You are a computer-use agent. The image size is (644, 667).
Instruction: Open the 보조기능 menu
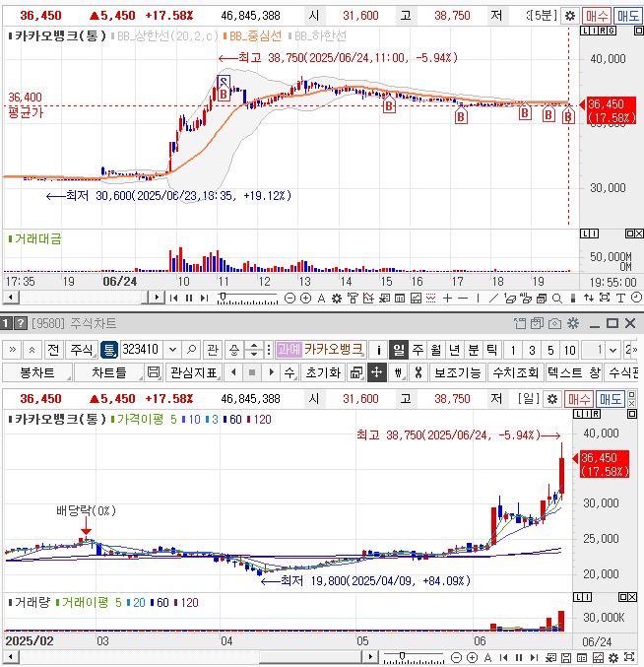tap(457, 372)
